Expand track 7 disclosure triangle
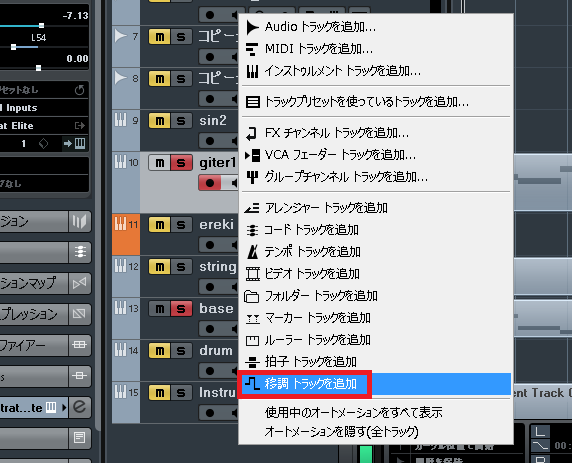The height and width of the screenshot is (463, 572). point(120,36)
